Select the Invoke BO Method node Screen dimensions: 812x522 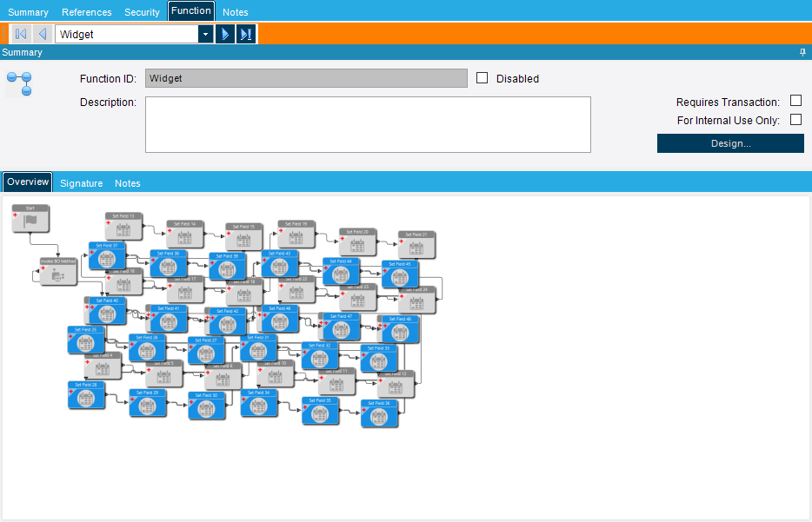58,272
